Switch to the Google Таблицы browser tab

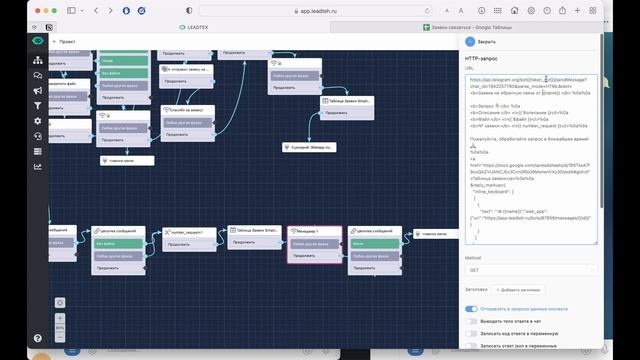click(467, 27)
